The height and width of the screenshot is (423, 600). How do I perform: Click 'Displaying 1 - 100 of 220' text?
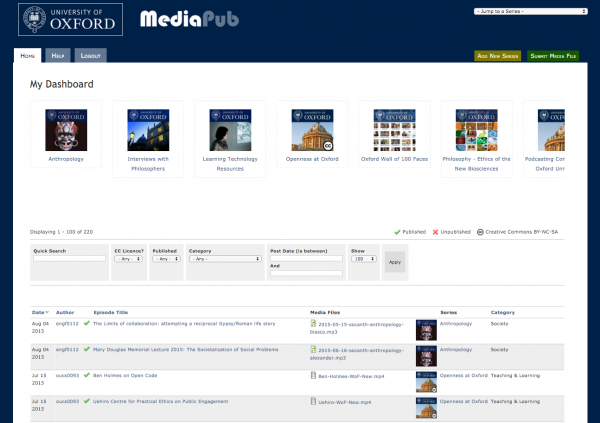pyautogui.click(x=62, y=232)
